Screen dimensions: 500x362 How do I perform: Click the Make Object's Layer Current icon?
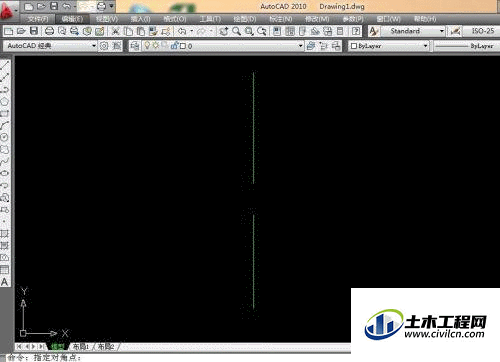click(311, 46)
